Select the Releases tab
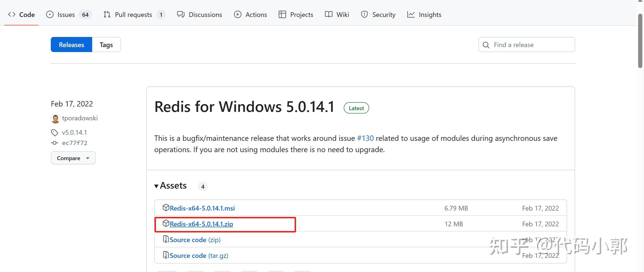Screen dimensions: 644x272 pos(71,45)
